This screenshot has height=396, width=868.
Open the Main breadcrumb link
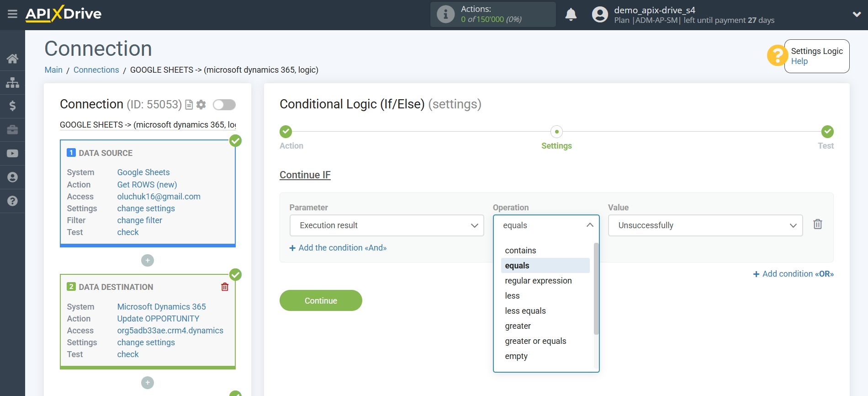tap(53, 70)
